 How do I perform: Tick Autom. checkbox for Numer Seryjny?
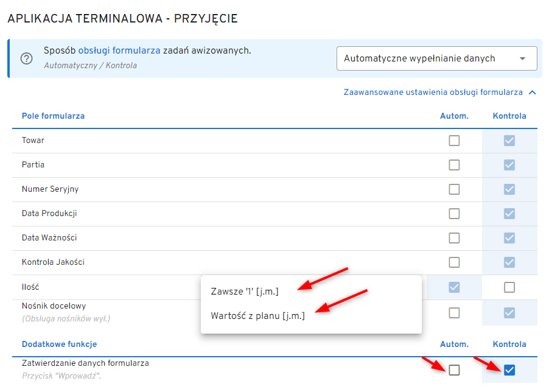click(x=454, y=189)
